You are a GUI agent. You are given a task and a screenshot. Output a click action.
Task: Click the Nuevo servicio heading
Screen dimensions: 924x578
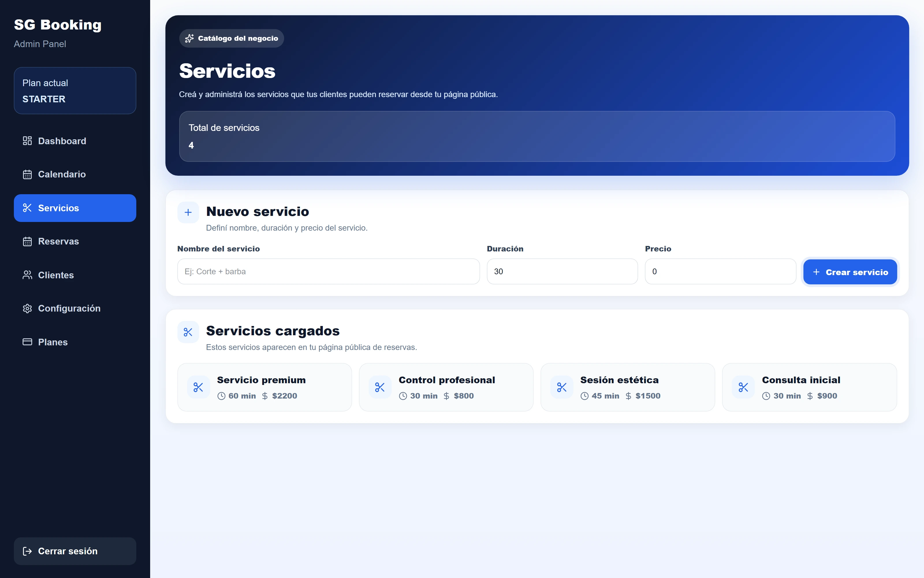(x=257, y=211)
